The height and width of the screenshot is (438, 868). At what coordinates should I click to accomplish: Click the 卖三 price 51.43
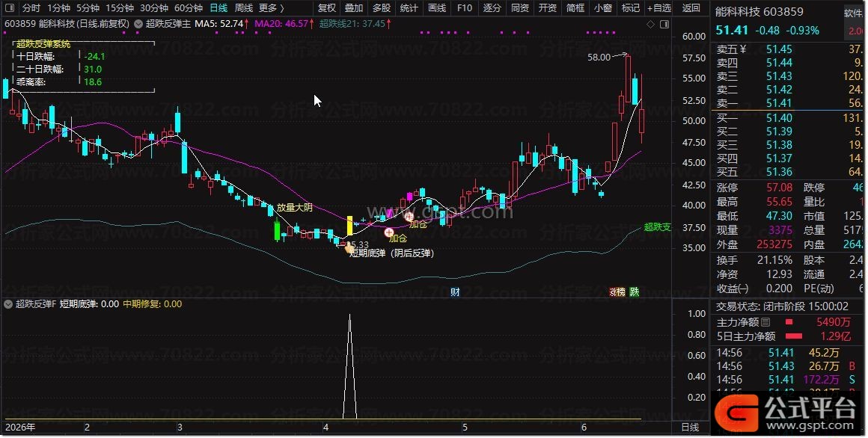[x=779, y=75]
